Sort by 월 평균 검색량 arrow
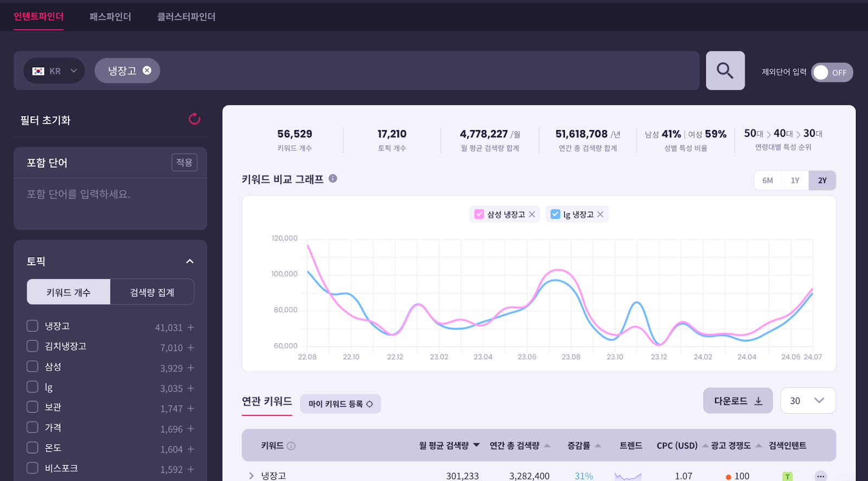Image resolution: width=868 pixels, height=481 pixels. [476, 445]
